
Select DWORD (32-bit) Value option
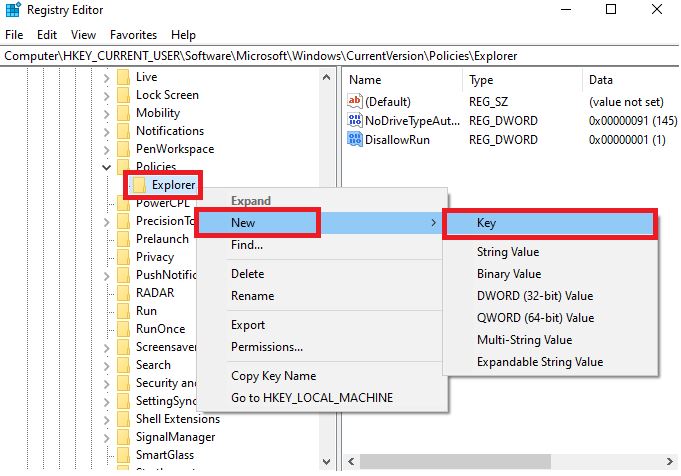point(535,296)
